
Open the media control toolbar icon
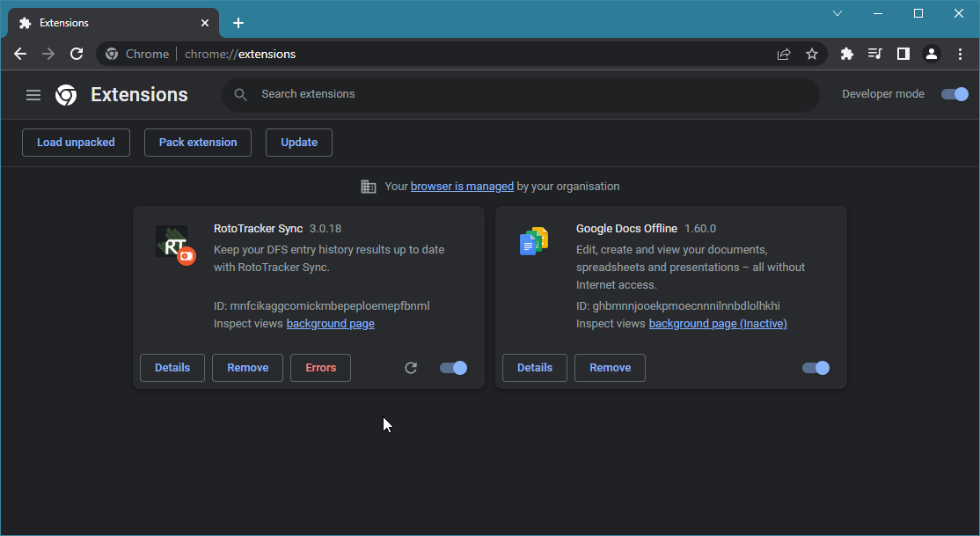click(875, 54)
